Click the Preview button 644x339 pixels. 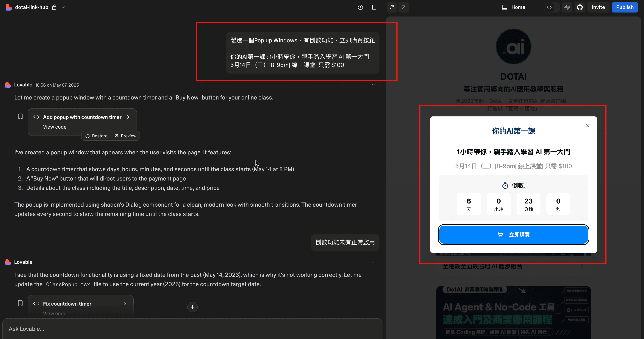tap(126, 136)
